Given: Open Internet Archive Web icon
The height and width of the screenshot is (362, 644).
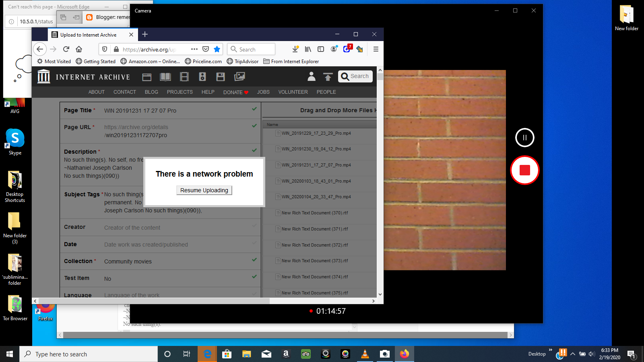Looking at the screenshot, I should coord(147,77).
